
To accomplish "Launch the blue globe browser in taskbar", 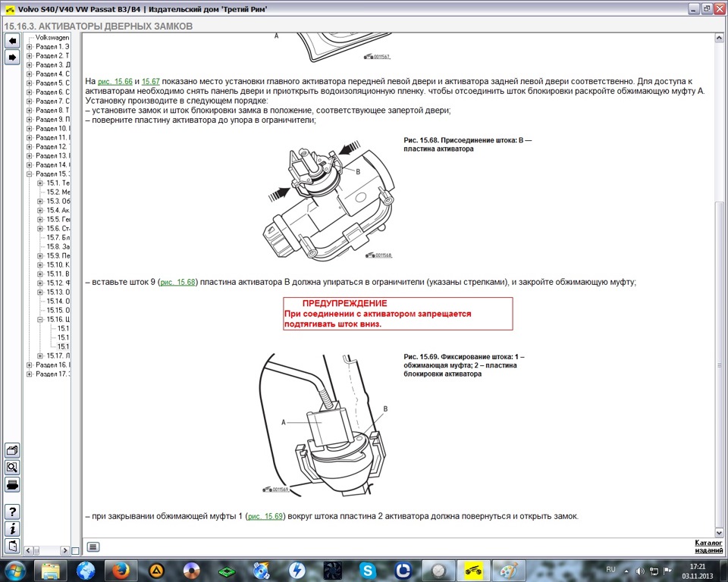I will (x=86, y=571).
